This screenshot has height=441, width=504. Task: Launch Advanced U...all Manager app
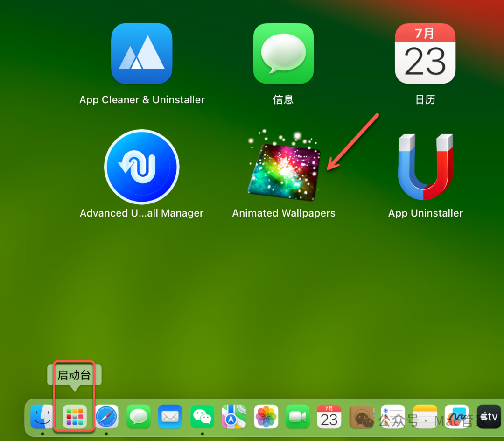(142, 167)
